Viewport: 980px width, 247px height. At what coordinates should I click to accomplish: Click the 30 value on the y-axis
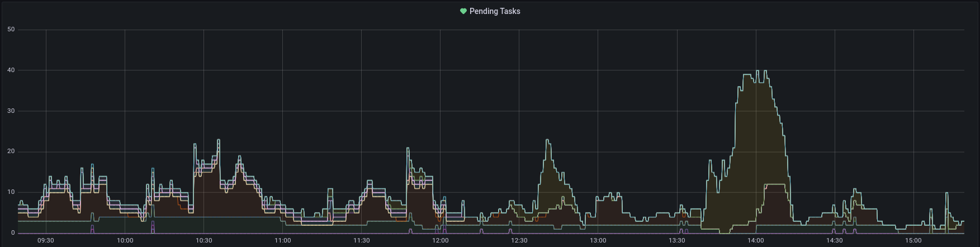[x=11, y=111]
